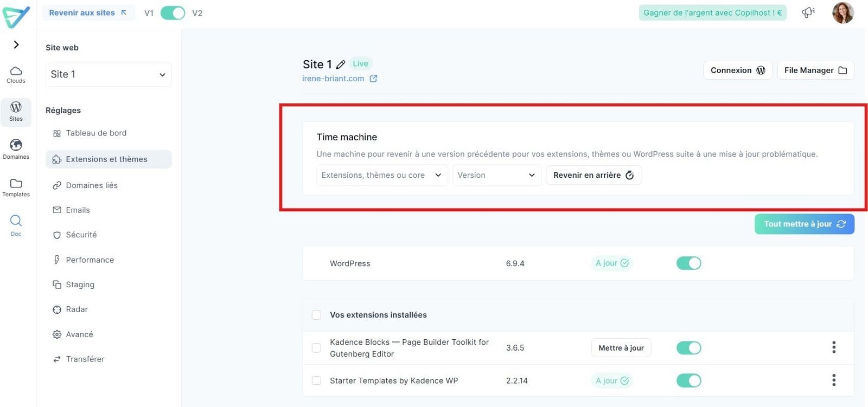Screen dimensions: 868x407
Task: Click the Live status badge
Action: click(x=360, y=63)
